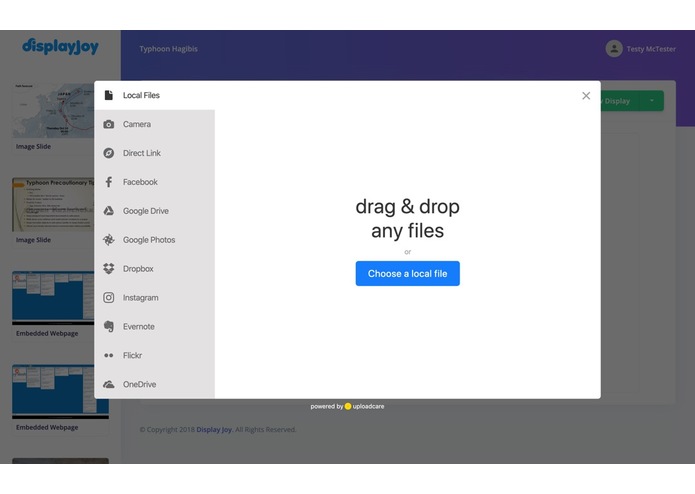
Task: Click the Choose a local file button
Action: (407, 273)
